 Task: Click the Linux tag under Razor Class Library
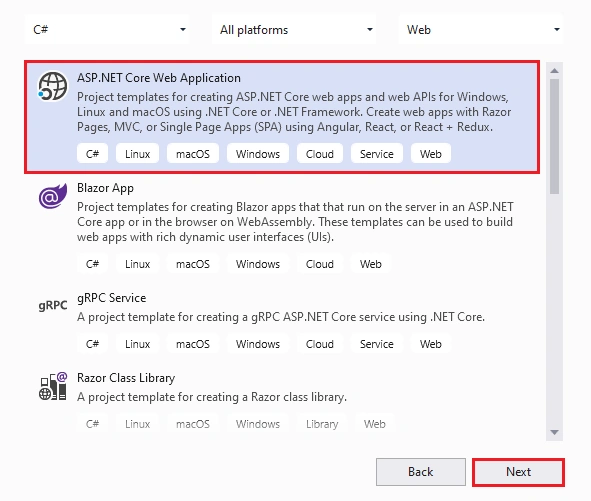(x=138, y=424)
